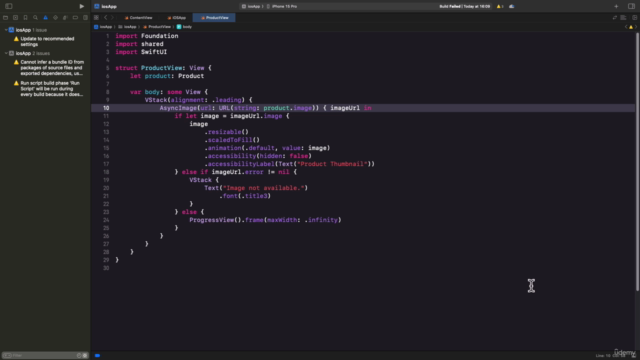Click jump bar warning triangle icon
Viewport: 640px width, 360px height.
click(631, 27)
